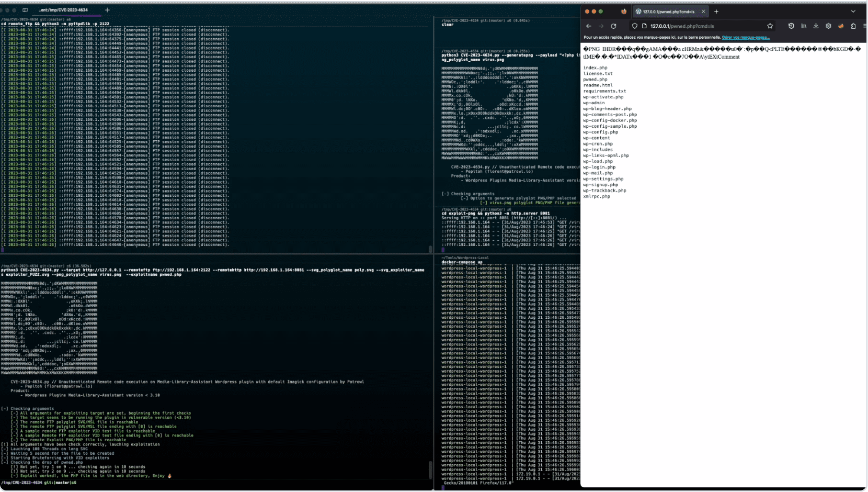Click wp-cron.php in the file listing
Image resolution: width=868 pixels, height=492 pixels.
(598, 143)
